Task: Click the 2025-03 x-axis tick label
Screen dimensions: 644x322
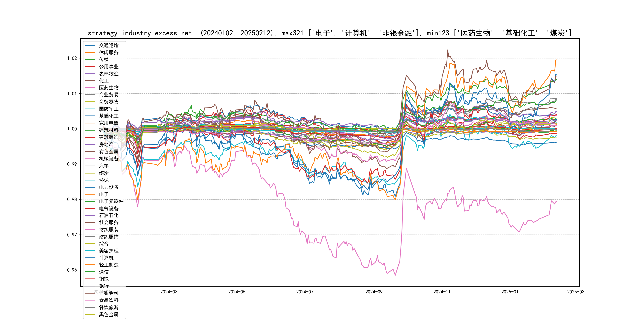Action: point(576,292)
